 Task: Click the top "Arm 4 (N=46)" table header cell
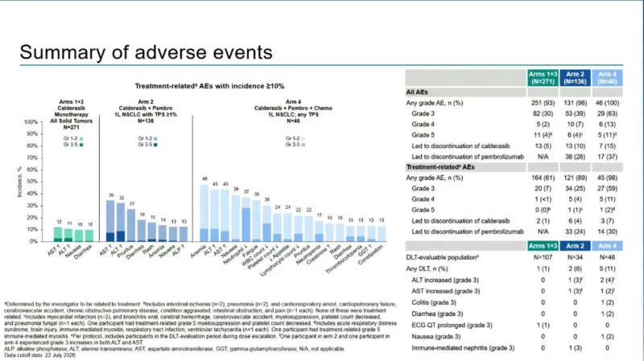[x=607, y=78]
